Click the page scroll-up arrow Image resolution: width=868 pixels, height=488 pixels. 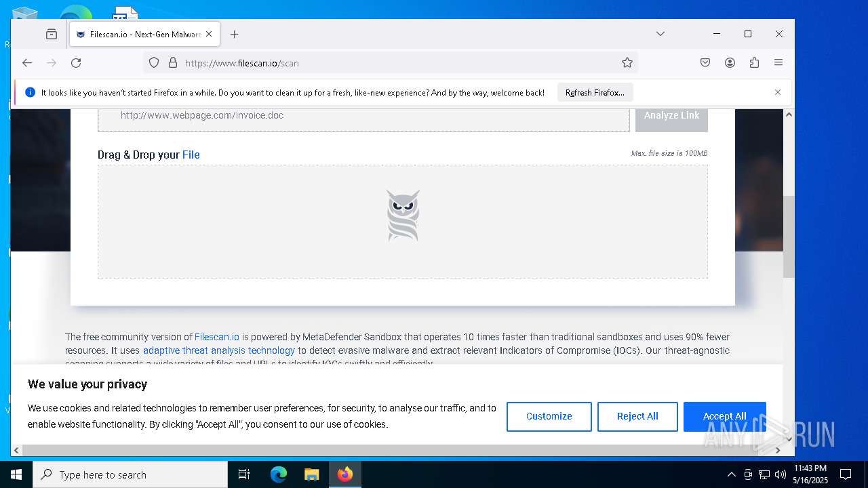[x=789, y=115]
